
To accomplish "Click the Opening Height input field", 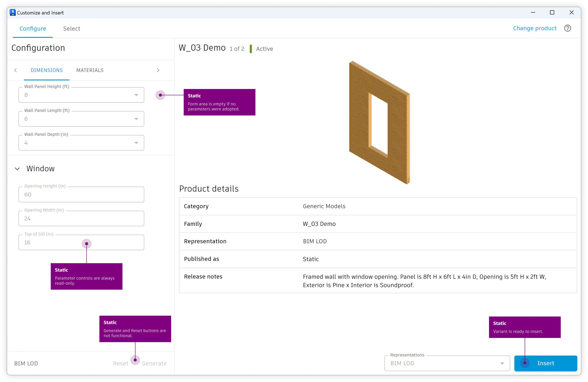I will tap(81, 195).
